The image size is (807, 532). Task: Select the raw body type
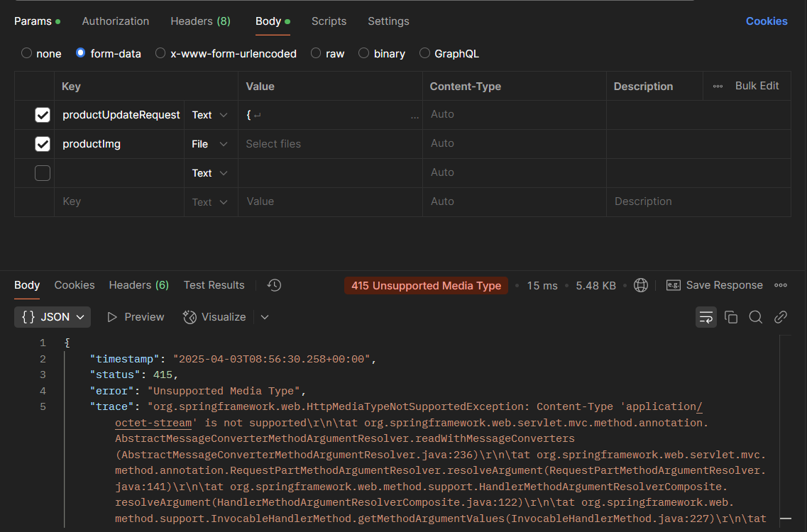(316, 53)
